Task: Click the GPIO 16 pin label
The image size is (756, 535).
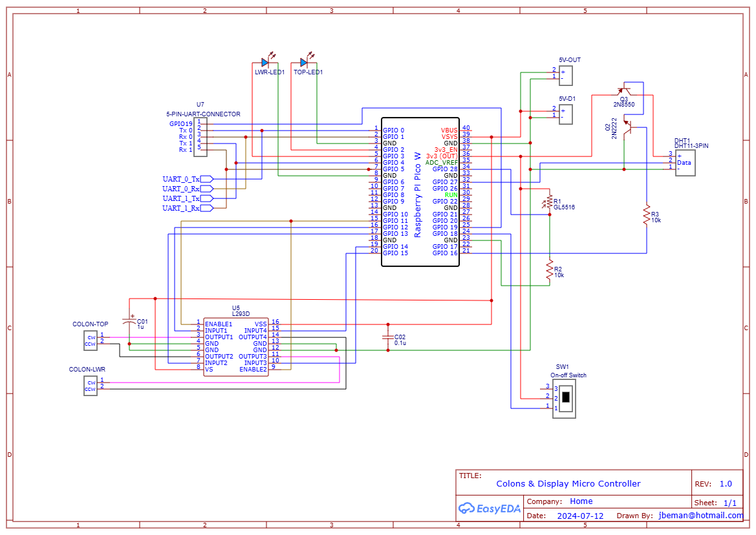Action: coord(444,253)
